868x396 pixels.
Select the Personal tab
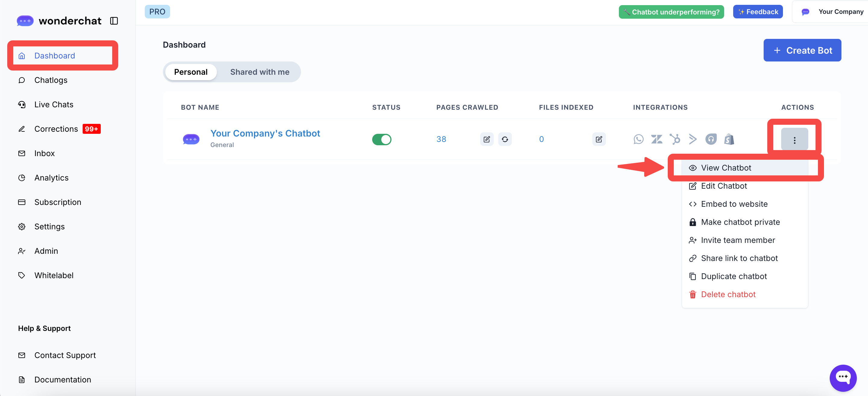pyautogui.click(x=191, y=72)
